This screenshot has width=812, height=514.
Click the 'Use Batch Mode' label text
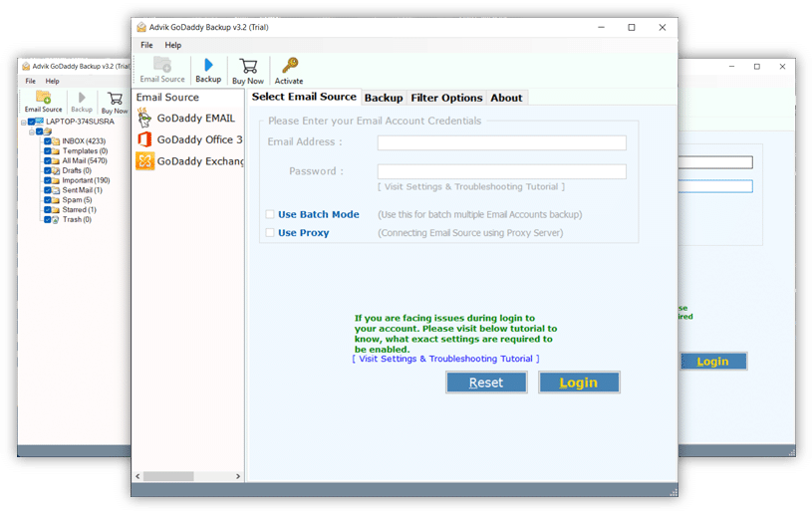coord(319,214)
